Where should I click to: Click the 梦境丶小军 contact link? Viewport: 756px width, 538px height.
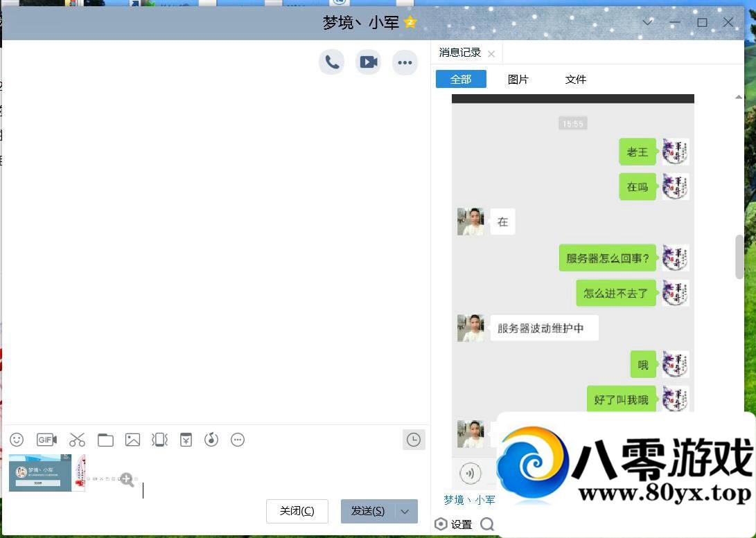pyautogui.click(x=468, y=500)
